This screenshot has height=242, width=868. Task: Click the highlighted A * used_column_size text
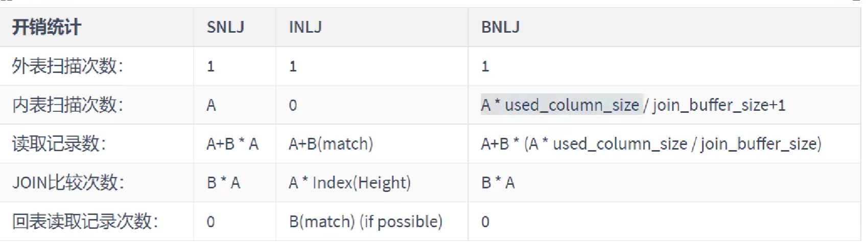click(560, 105)
